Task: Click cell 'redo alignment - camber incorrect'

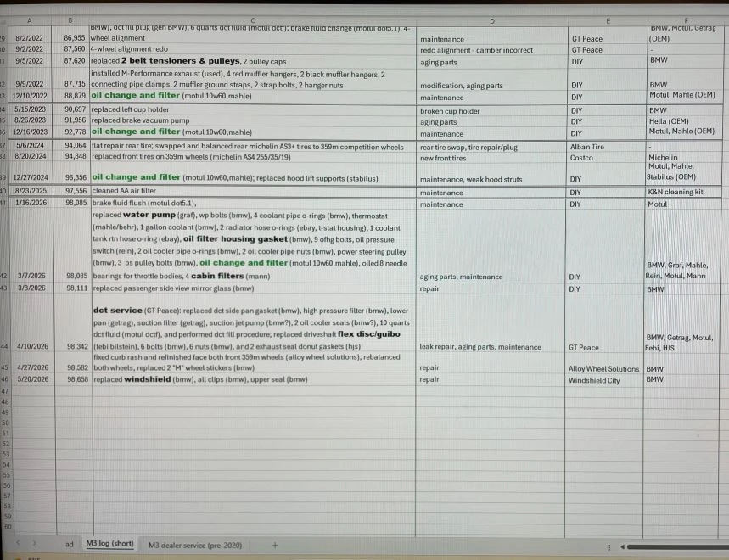Action: click(x=492, y=50)
